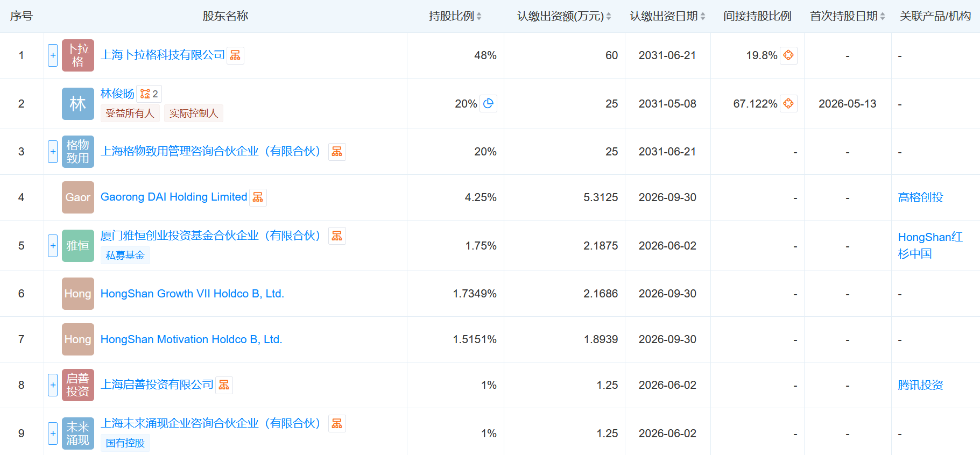Screen dimensions: 980x455
Task: Click the 林 avatar for 林俊旸
Action: [x=78, y=104]
